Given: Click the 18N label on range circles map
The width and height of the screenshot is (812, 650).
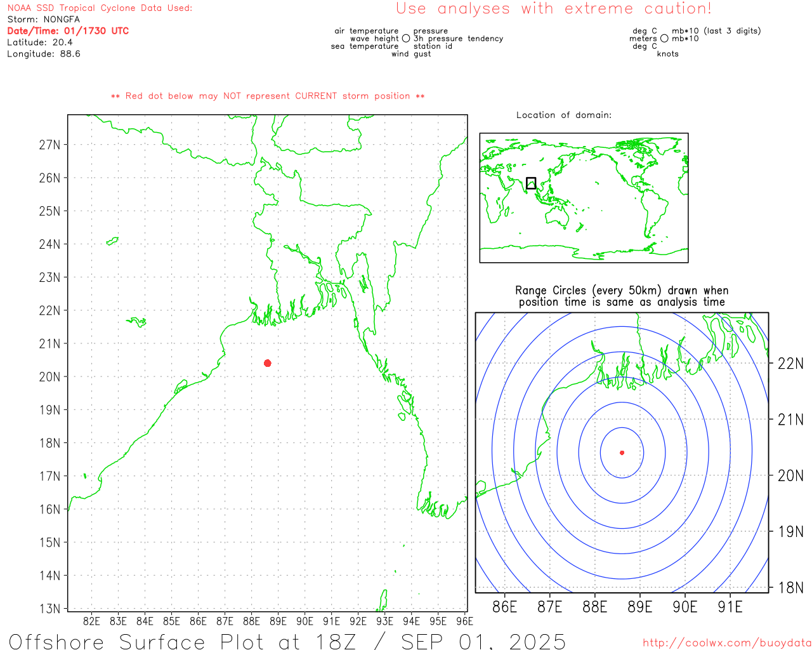Looking at the screenshot, I should point(790,588).
